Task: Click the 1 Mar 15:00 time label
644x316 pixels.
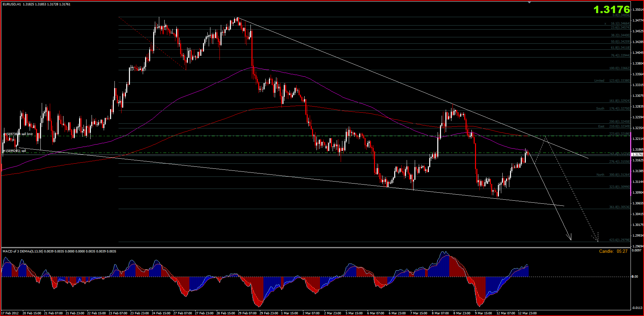Action: tap(290, 313)
